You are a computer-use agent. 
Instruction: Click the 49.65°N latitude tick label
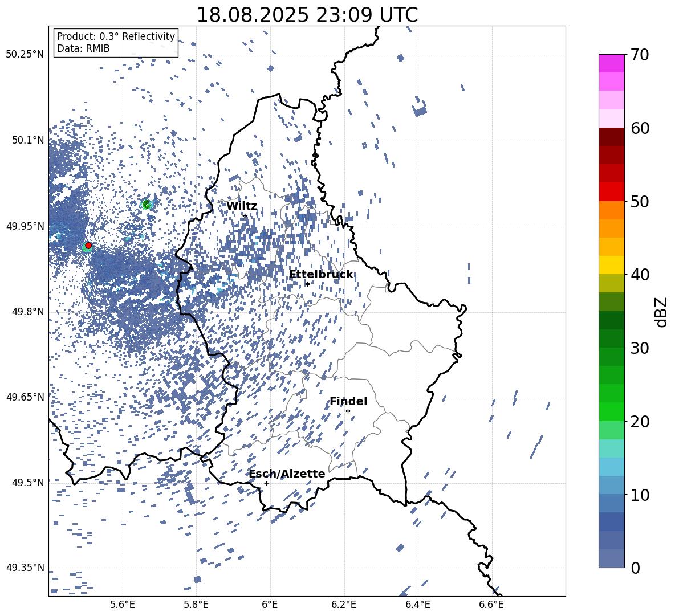pyautogui.click(x=25, y=397)
